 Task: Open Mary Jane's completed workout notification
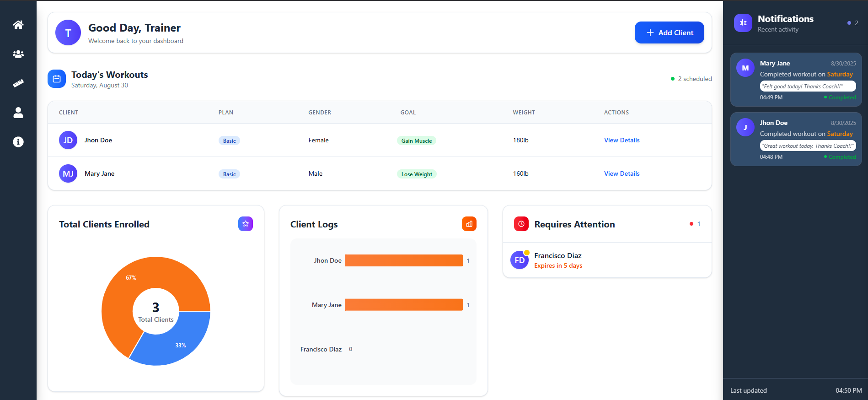click(796, 80)
